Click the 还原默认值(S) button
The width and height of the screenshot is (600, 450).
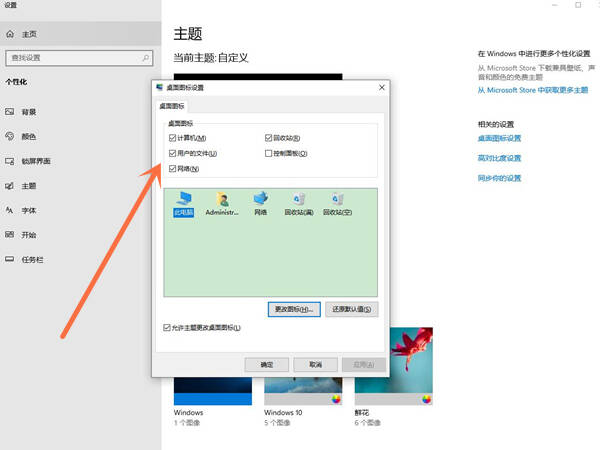coord(352,309)
